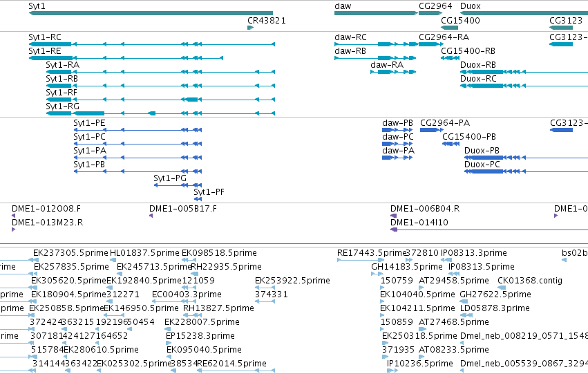The image size is (588, 374).
Task: Click the daw-RB transcript label
Action: [350, 51]
